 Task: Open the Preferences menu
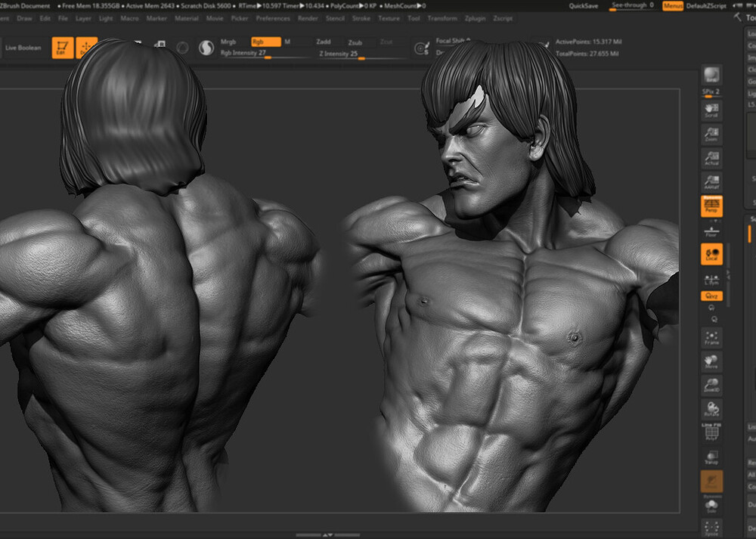click(273, 18)
